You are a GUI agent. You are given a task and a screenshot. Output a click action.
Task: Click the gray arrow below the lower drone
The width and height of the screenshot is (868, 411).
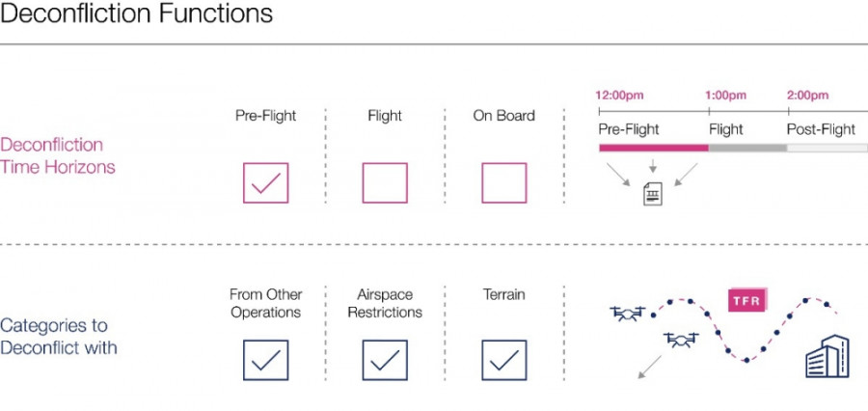coord(650,368)
